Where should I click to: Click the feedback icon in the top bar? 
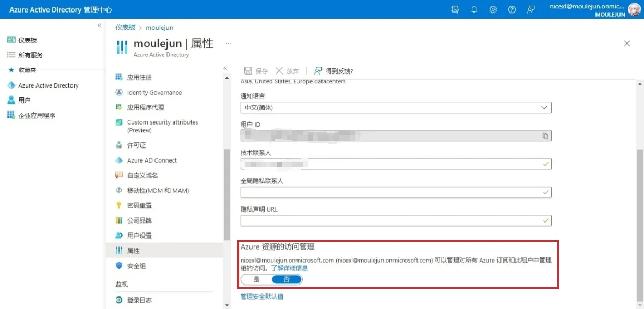tap(531, 9)
